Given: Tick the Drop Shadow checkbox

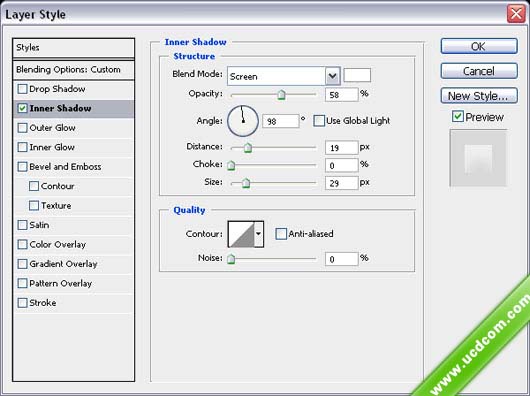Looking at the screenshot, I should 22,89.
